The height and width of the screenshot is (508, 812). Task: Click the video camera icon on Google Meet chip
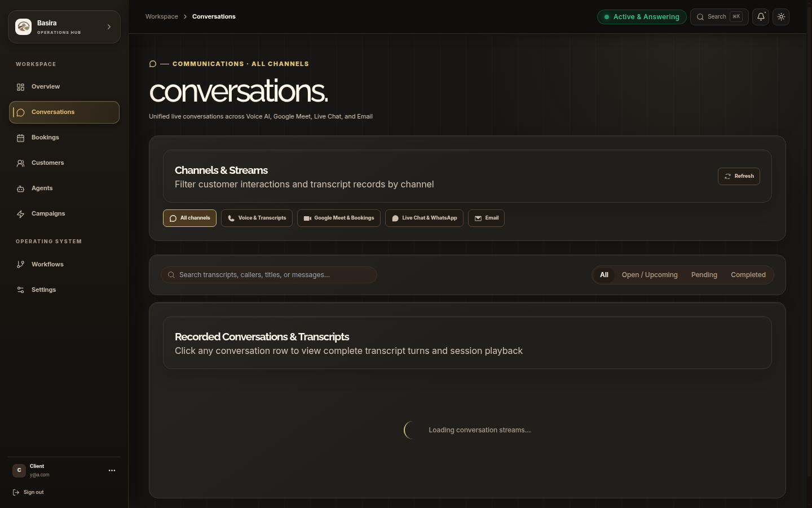coord(307,218)
